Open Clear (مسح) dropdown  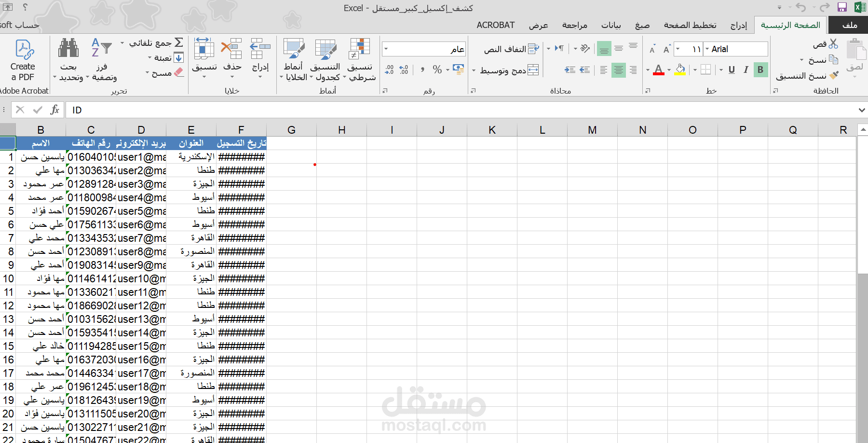(147, 73)
